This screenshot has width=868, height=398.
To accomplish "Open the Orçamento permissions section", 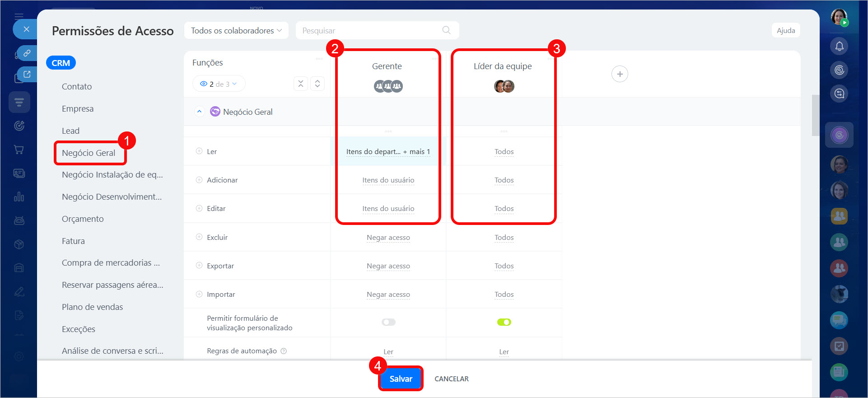I will (83, 219).
